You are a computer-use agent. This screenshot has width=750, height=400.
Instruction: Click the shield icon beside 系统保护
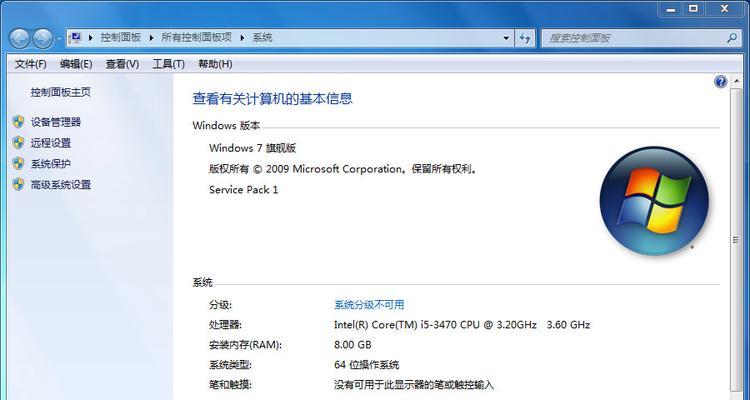(x=18, y=163)
